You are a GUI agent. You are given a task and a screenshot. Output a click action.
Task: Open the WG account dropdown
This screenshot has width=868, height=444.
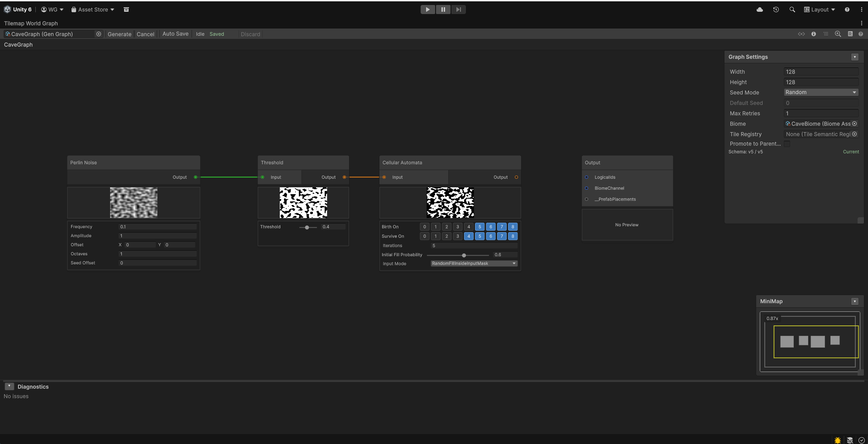(52, 10)
